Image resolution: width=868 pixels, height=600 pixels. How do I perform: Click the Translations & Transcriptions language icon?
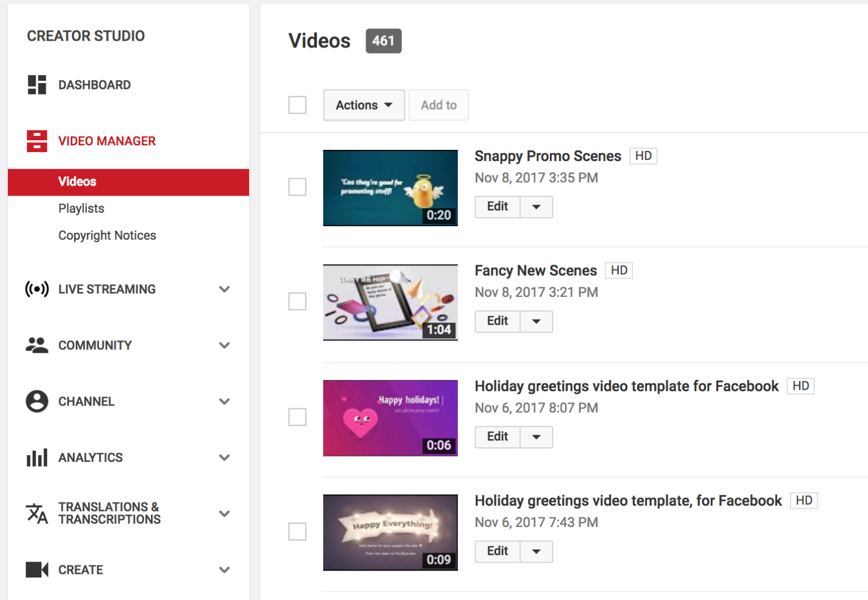(37, 513)
